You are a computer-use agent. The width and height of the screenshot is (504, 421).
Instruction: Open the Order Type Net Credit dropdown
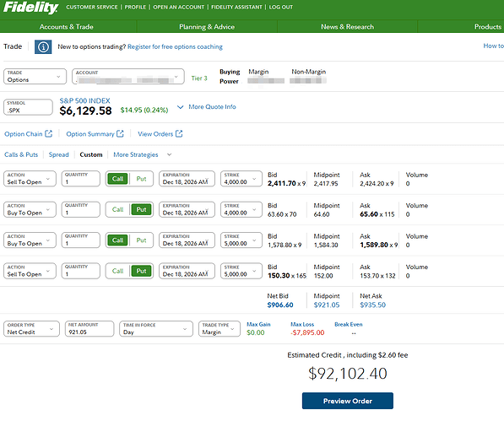31,329
